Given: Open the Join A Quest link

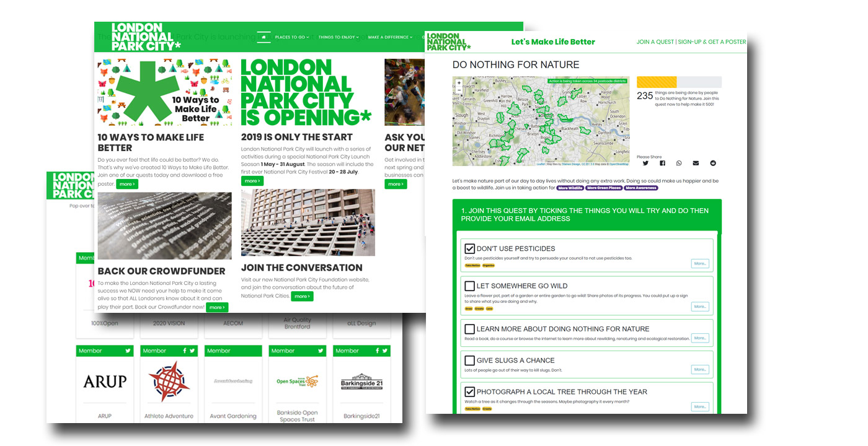Looking at the screenshot, I should (655, 42).
